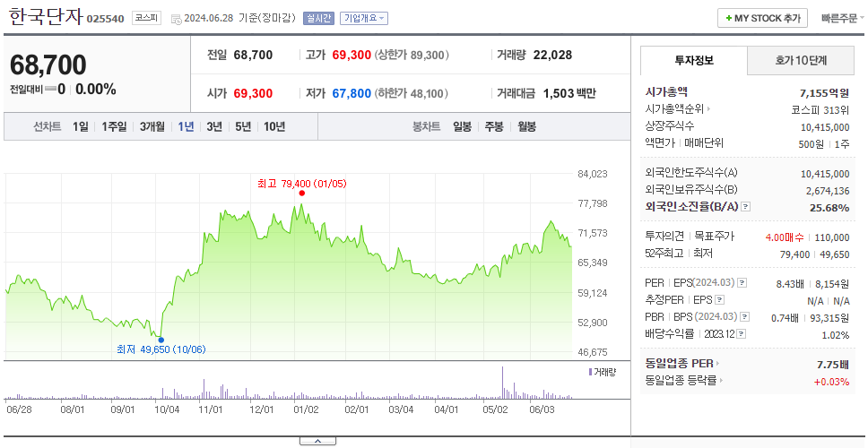
Task: Click the blue 최저 49,650 marker dot
Action: 161,340
